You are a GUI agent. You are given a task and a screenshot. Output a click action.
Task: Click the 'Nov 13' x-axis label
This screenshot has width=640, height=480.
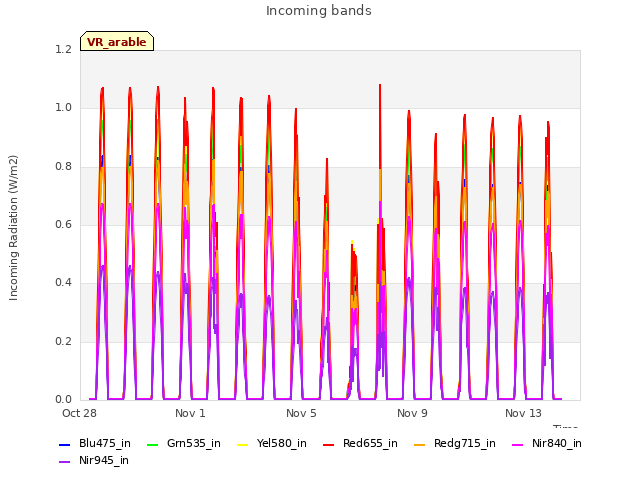pyautogui.click(x=523, y=413)
